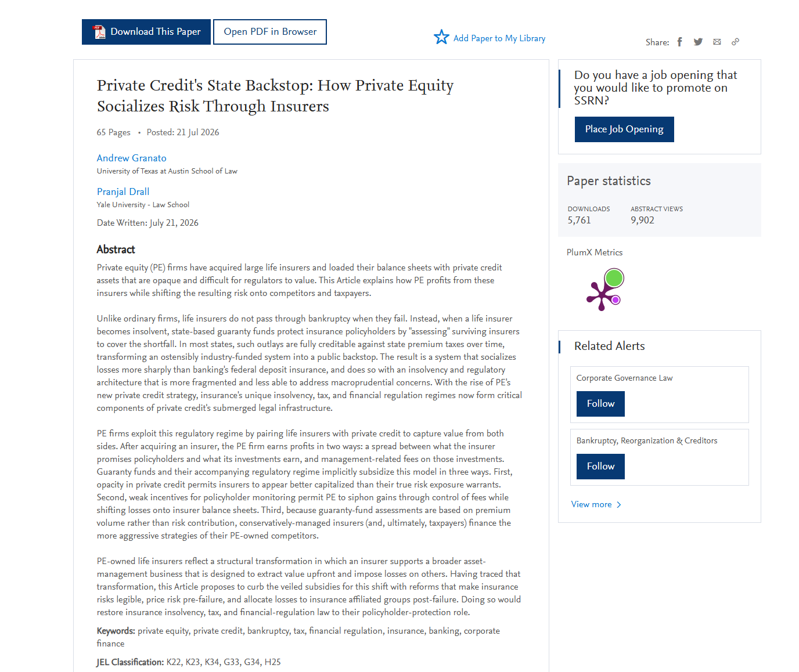Click the star icon to add paper
This screenshot has height=672, width=799.
(441, 37)
